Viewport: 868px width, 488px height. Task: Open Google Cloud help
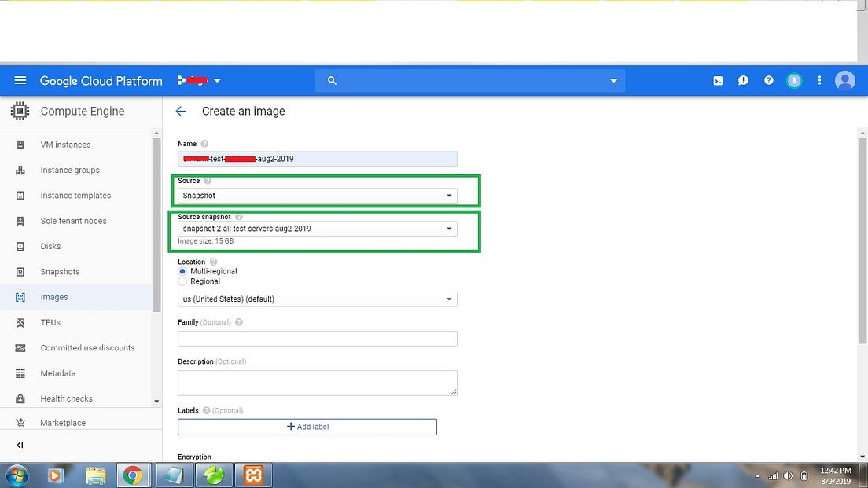(768, 80)
